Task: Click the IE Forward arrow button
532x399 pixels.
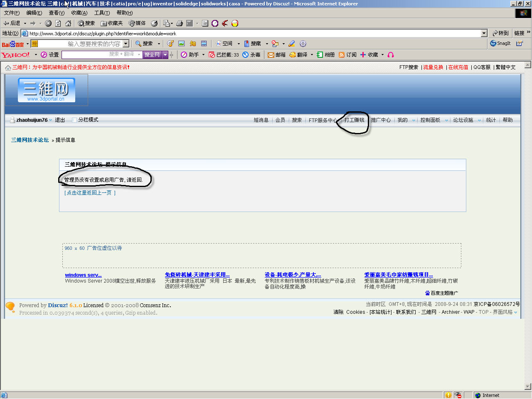Action: coord(33,23)
